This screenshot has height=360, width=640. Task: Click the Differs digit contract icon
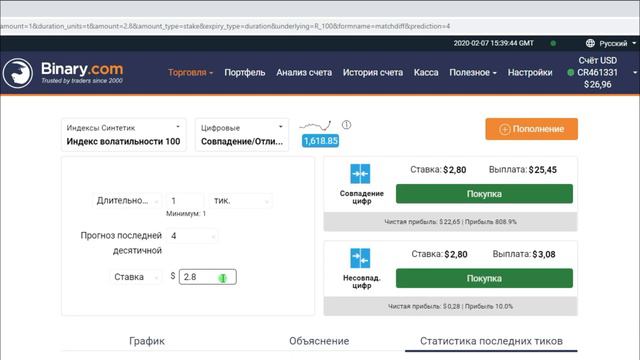point(360,258)
